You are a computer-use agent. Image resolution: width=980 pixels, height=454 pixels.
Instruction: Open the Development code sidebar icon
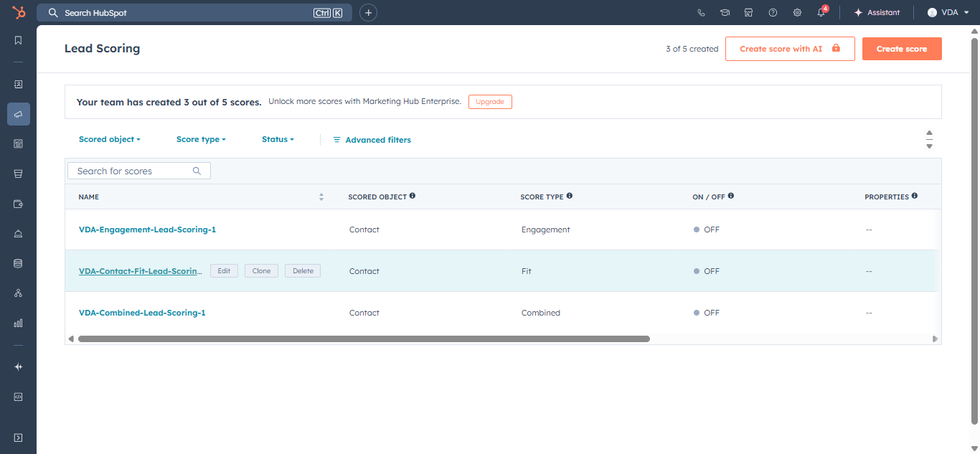tap(19, 396)
